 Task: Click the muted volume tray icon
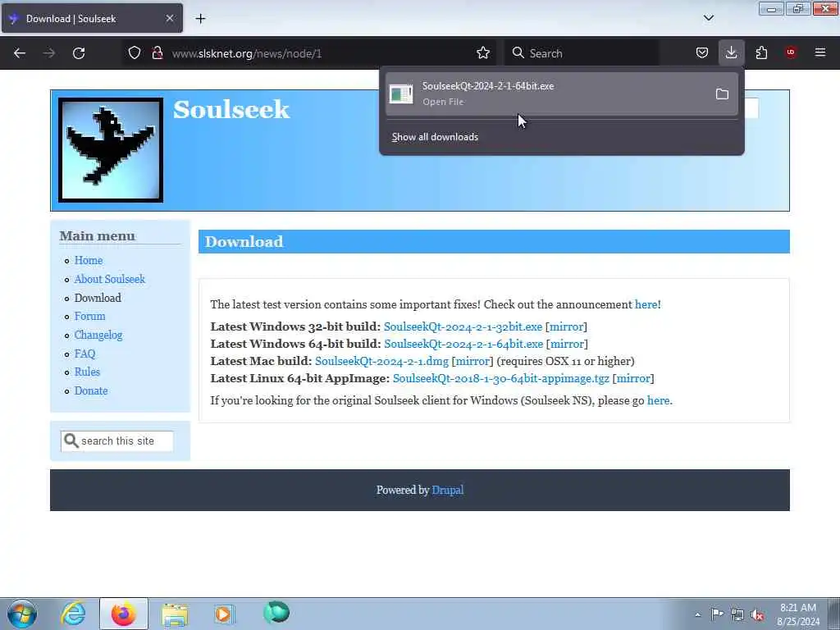click(x=757, y=615)
